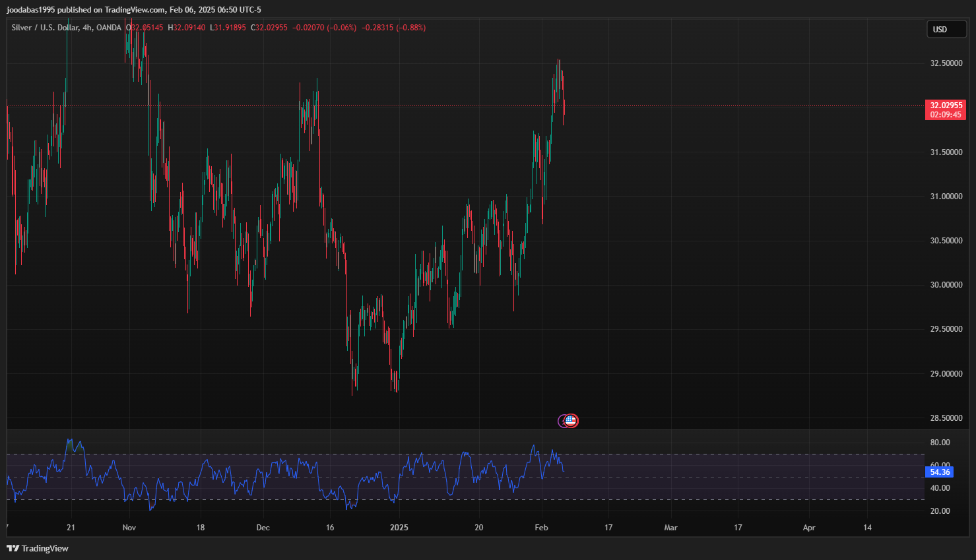The height and width of the screenshot is (560, 976).
Task: Click the open value O32.05145
Action: pyautogui.click(x=145, y=28)
